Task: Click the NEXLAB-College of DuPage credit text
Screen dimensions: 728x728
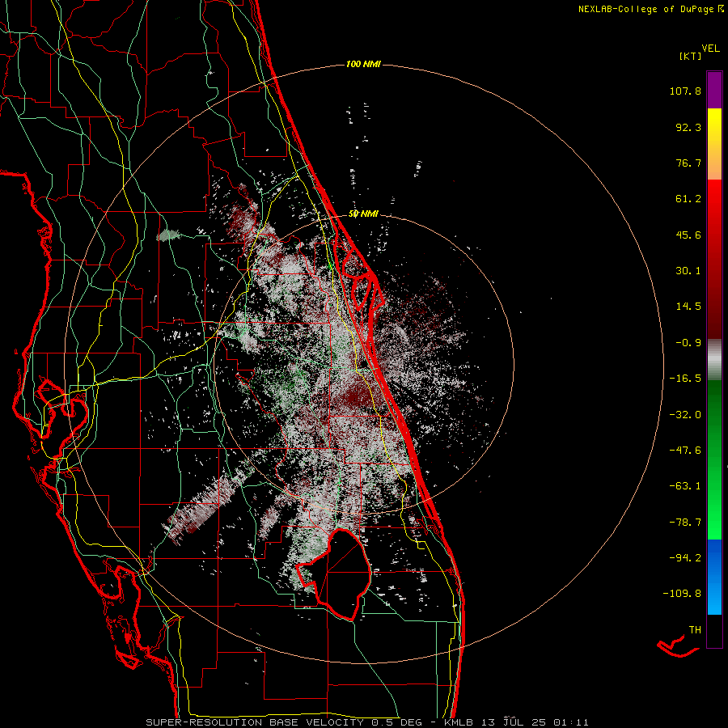Action: [650, 9]
